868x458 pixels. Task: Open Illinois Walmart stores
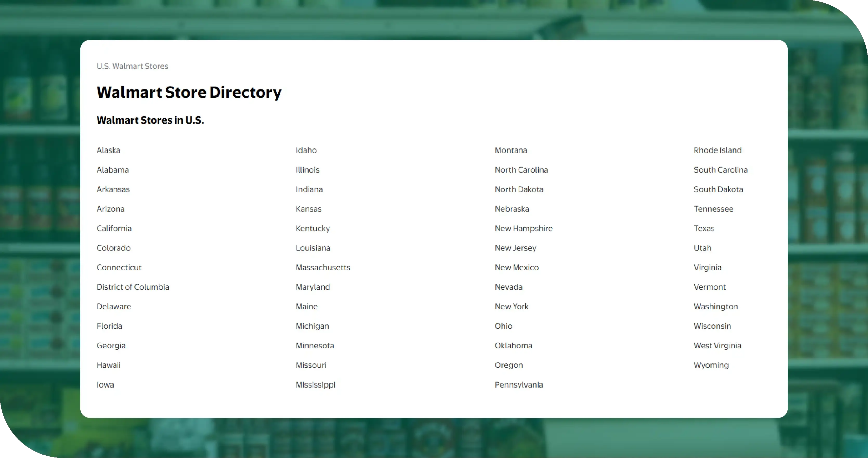point(308,169)
